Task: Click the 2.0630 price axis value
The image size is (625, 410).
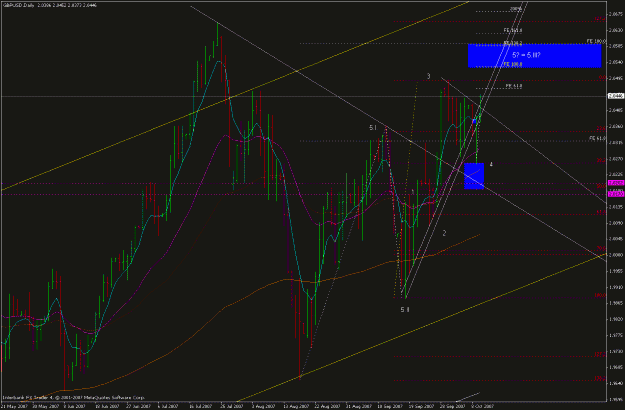Action: click(615, 30)
